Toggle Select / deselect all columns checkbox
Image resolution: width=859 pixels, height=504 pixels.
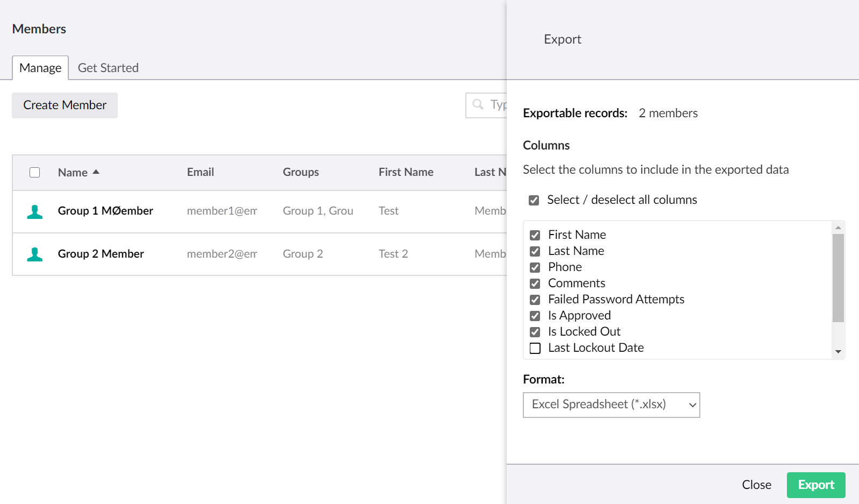point(534,200)
